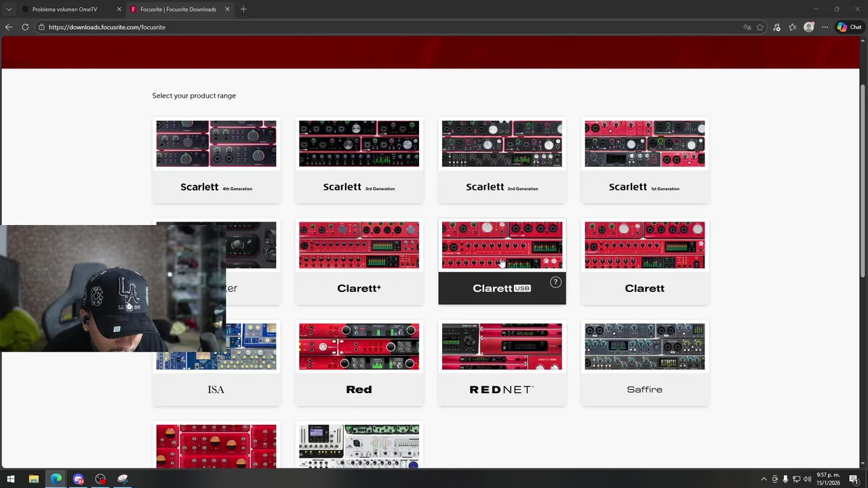The width and height of the screenshot is (868, 488).
Task: Open Snipping Tool from the taskbar
Action: [123, 479]
